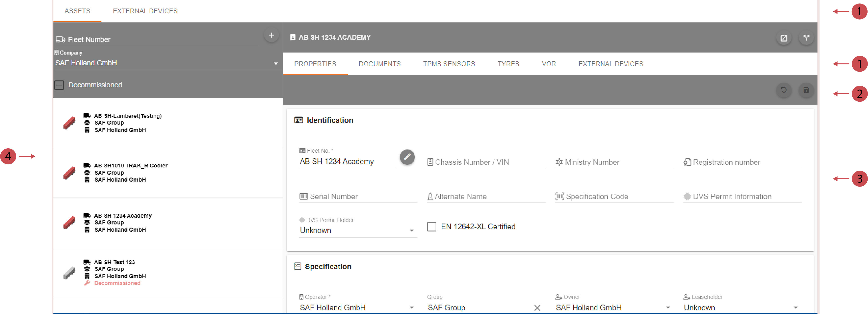Open the Owner dropdown showing SAF Holland GmbH
This screenshot has width=868, height=314.
pos(668,307)
